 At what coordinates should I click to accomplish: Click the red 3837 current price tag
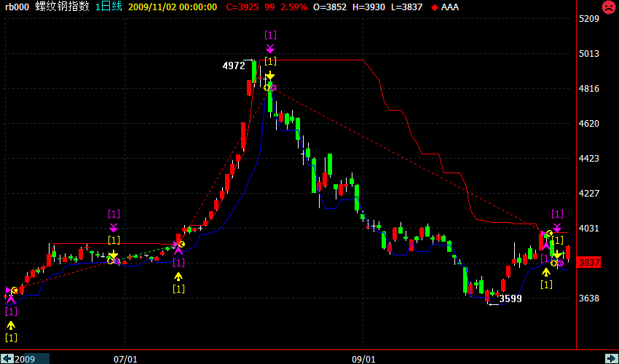click(x=589, y=262)
